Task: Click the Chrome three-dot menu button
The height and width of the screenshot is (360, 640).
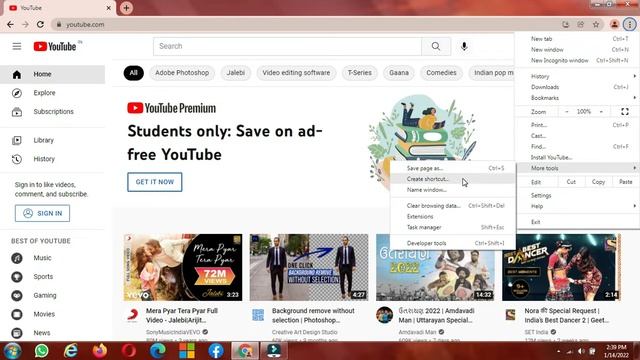Action: point(629,24)
